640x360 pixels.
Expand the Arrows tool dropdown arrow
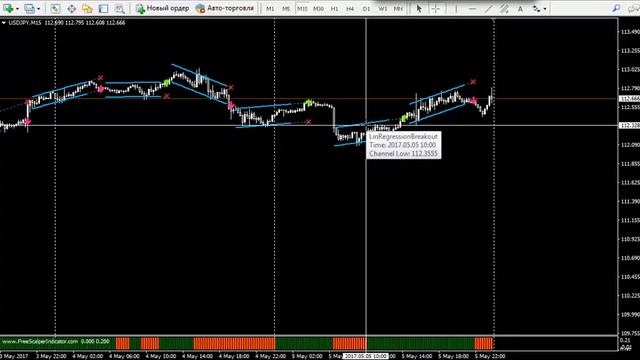545,9
